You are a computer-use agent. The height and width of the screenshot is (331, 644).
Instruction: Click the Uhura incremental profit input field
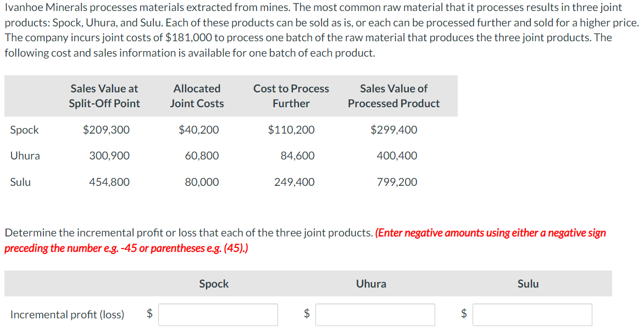(x=375, y=315)
